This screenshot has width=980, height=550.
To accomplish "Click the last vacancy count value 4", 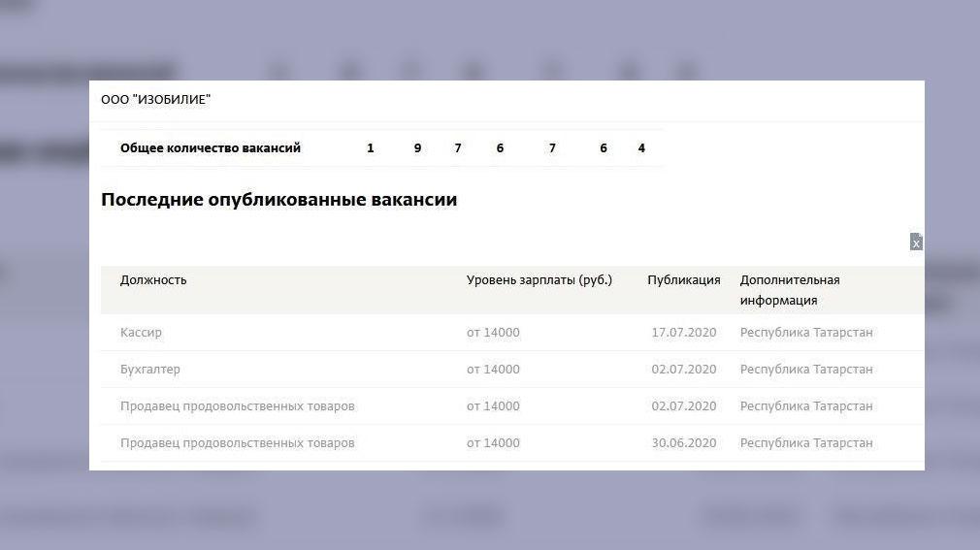I will (x=641, y=148).
